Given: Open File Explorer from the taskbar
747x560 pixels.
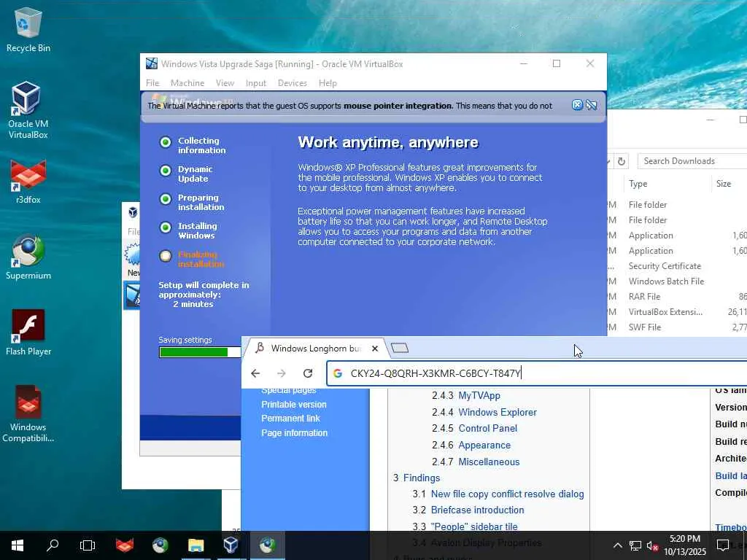Looking at the screenshot, I should [196, 545].
